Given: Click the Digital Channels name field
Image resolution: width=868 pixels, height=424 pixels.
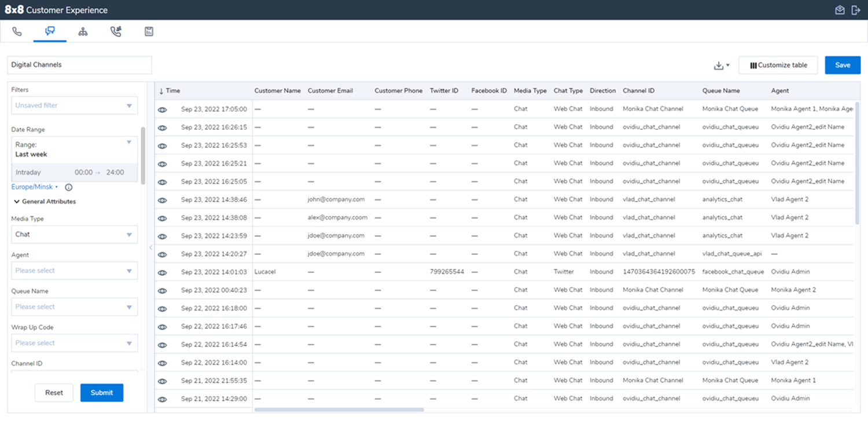Looking at the screenshot, I should coord(79,65).
